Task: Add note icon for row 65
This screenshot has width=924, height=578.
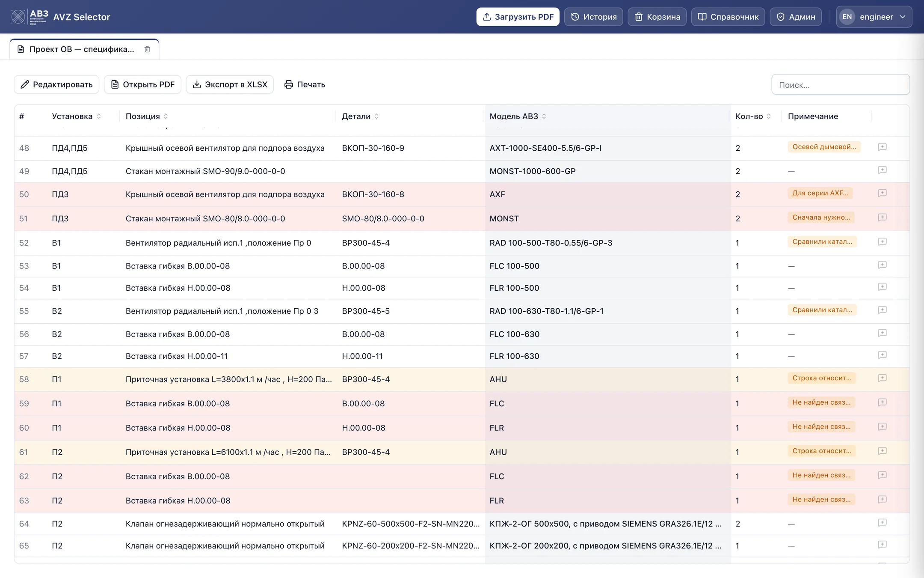Action: [x=882, y=545]
